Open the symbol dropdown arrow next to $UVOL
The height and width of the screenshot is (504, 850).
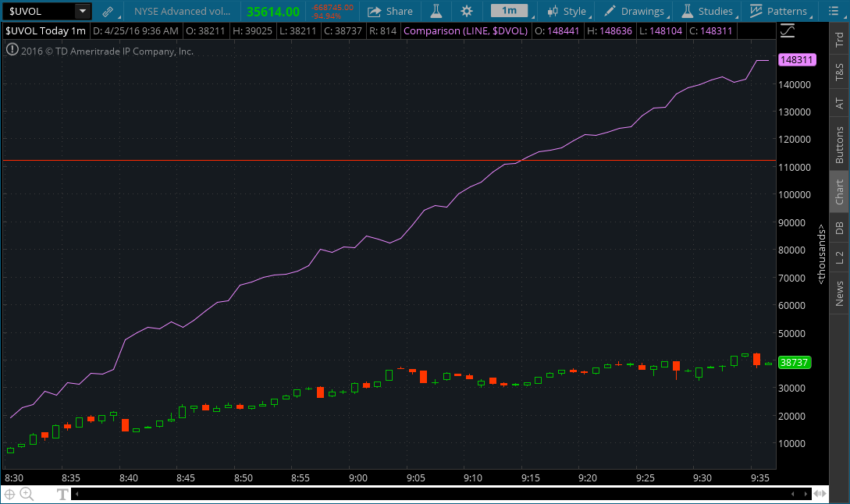pyautogui.click(x=83, y=11)
